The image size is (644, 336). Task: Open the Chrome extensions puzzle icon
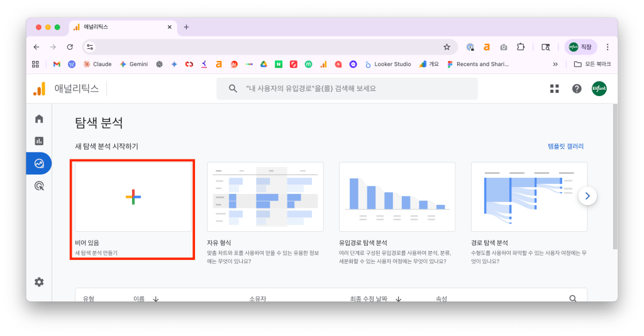[x=521, y=47]
